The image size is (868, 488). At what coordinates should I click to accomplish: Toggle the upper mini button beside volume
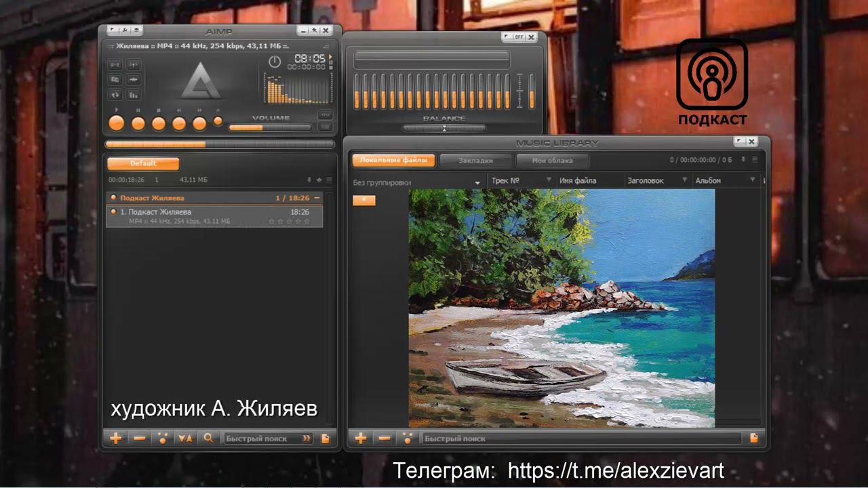point(325,115)
